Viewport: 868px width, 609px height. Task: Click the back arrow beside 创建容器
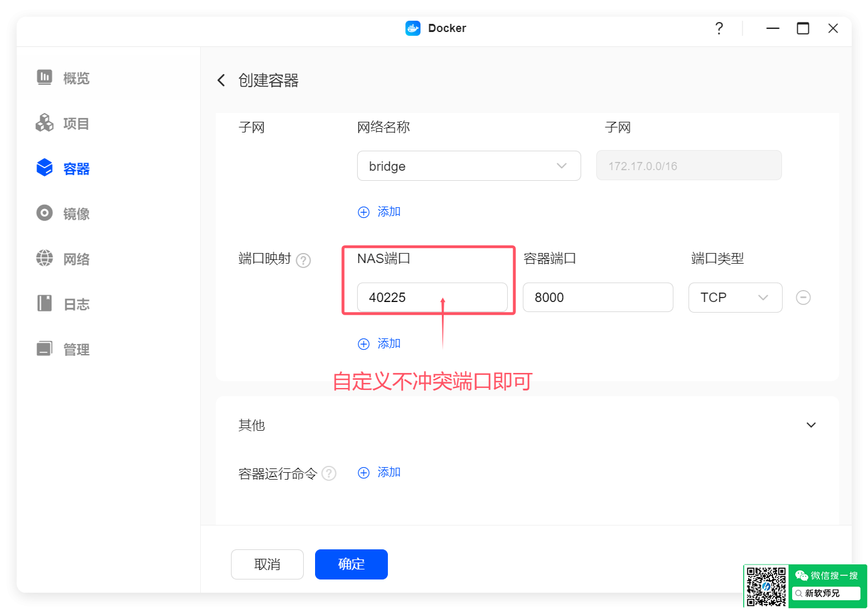pos(221,80)
